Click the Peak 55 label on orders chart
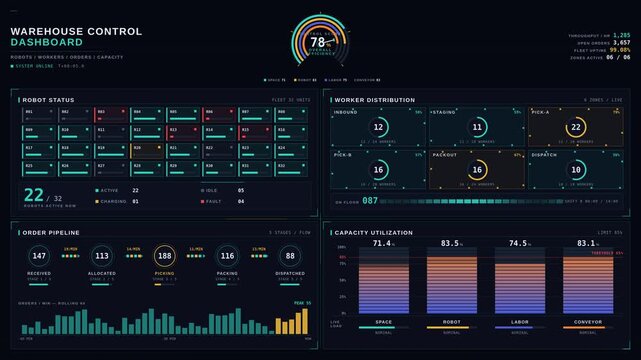 (303, 303)
